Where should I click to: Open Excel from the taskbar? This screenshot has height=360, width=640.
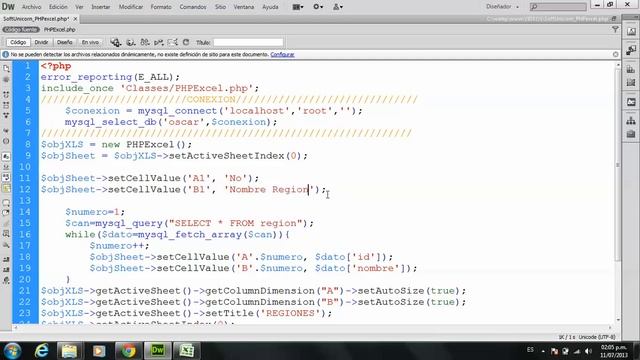[187, 351]
